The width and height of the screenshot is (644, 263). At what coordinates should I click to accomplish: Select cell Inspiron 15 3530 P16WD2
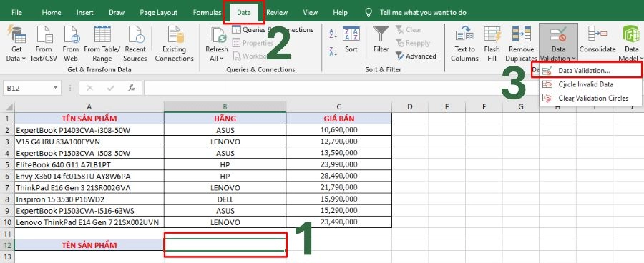(89, 199)
